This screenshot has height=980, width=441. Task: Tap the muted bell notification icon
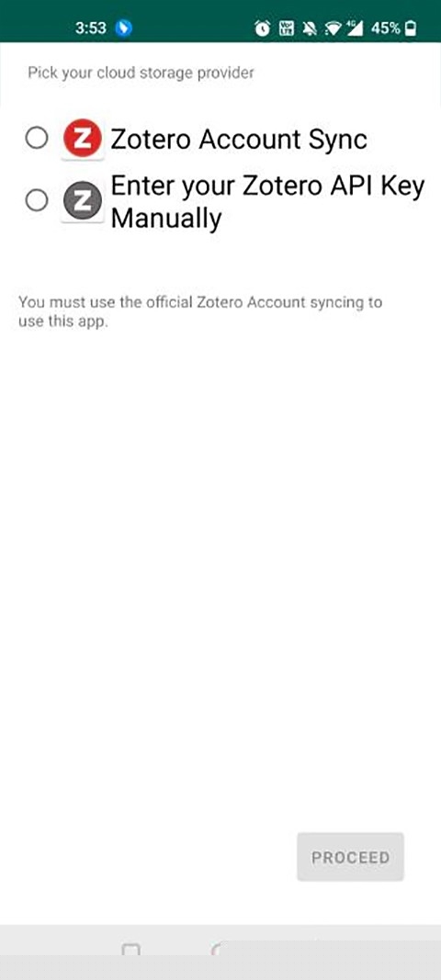(309, 28)
